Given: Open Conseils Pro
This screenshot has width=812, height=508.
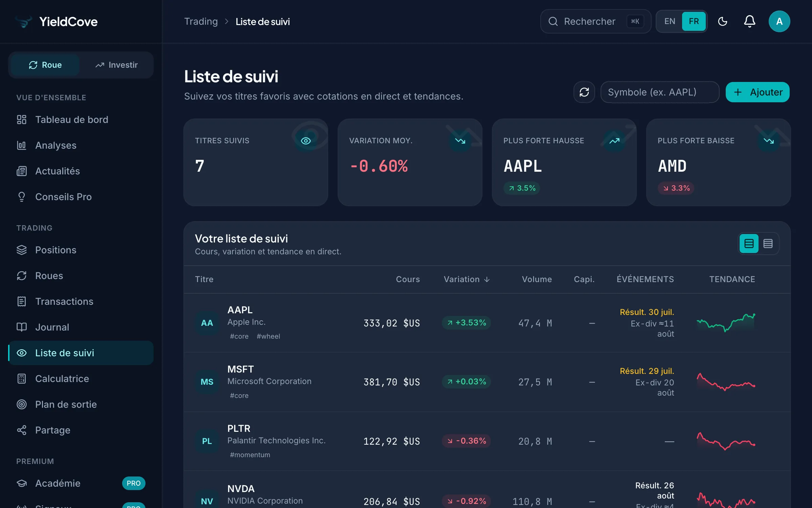Looking at the screenshot, I should tap(81, 197).
